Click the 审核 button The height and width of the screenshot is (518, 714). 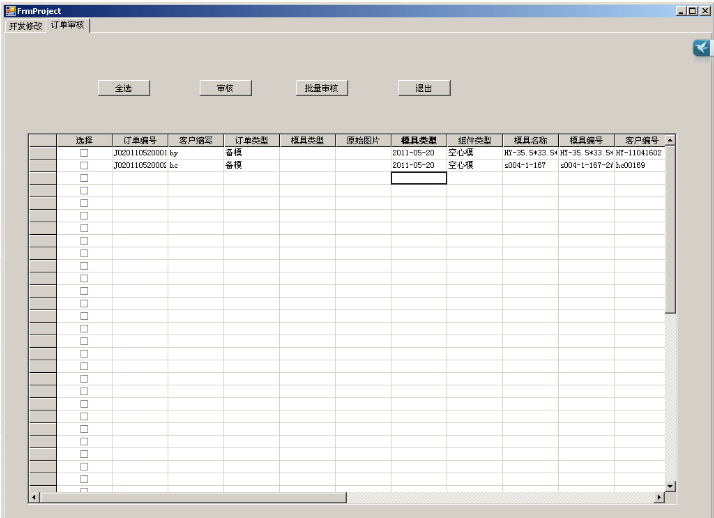[x=225, y=88]
